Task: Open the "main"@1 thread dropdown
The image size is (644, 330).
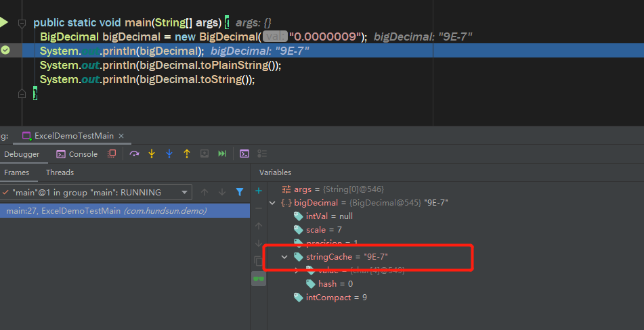Action: (96, 192)
